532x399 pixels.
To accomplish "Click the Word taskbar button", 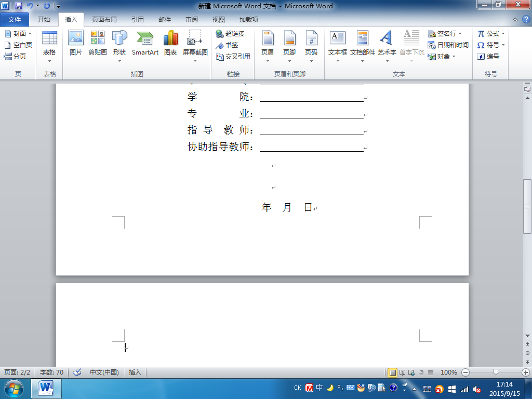I will 46,389.
